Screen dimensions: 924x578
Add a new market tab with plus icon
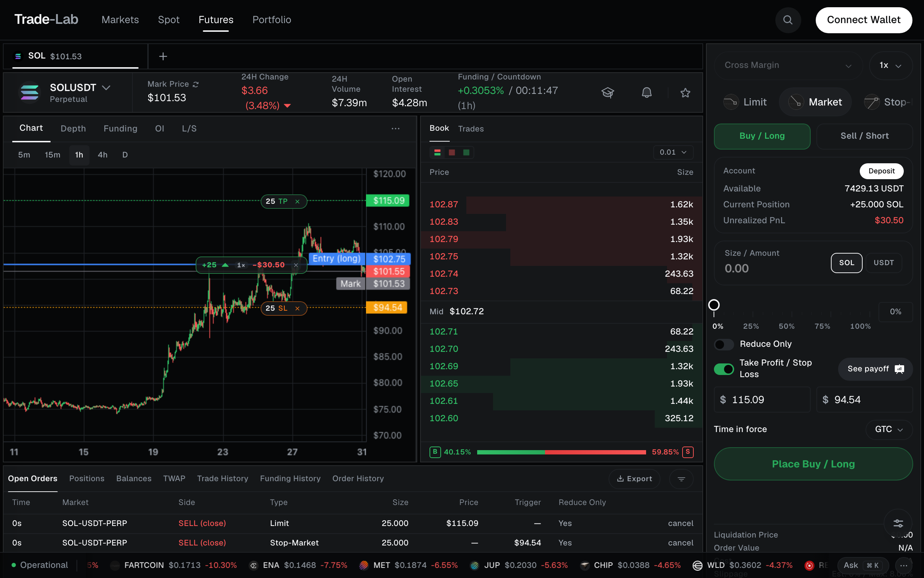coord(163,57)
